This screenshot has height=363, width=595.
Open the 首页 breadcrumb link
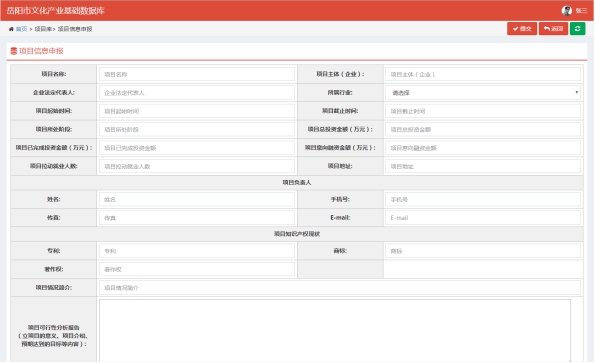[x=21, y=29]
